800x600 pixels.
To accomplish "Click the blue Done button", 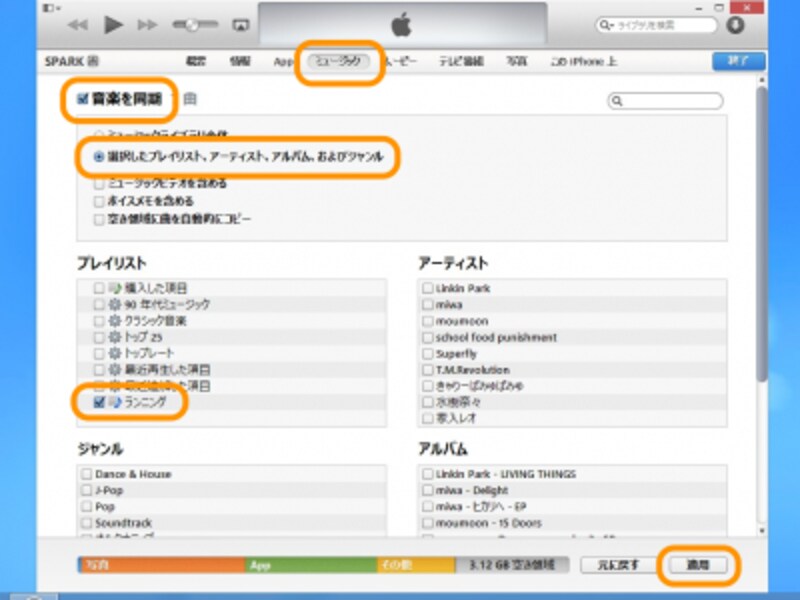I will pos(738,61).
